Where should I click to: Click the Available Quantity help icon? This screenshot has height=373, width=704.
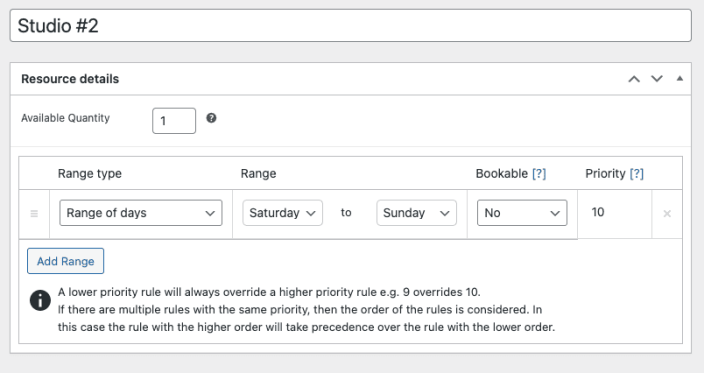point(211,118)
